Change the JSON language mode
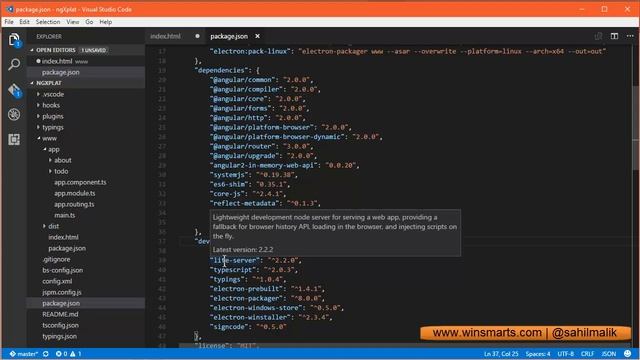Screen dimensions: 640x360 [608, 354]
